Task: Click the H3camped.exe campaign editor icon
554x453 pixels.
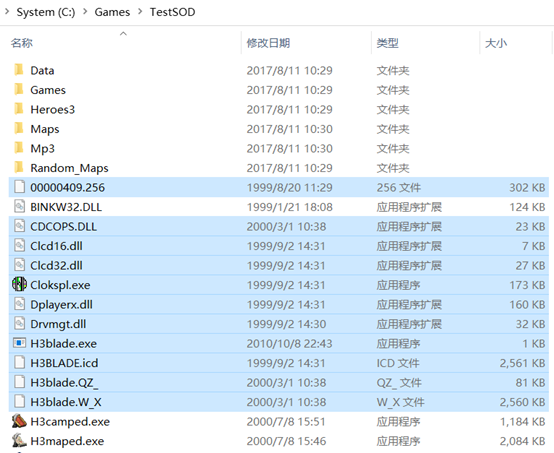Action: pos(19,420)
